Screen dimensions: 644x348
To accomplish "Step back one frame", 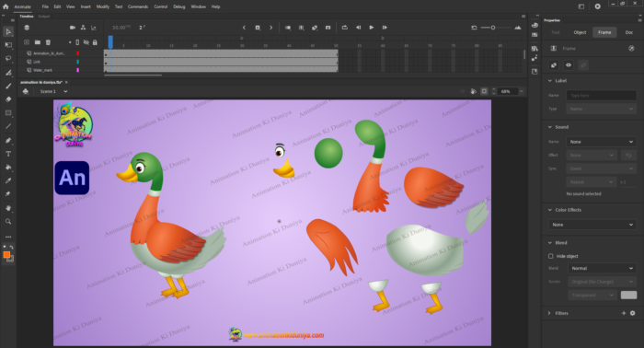I will tap(358, 28).
